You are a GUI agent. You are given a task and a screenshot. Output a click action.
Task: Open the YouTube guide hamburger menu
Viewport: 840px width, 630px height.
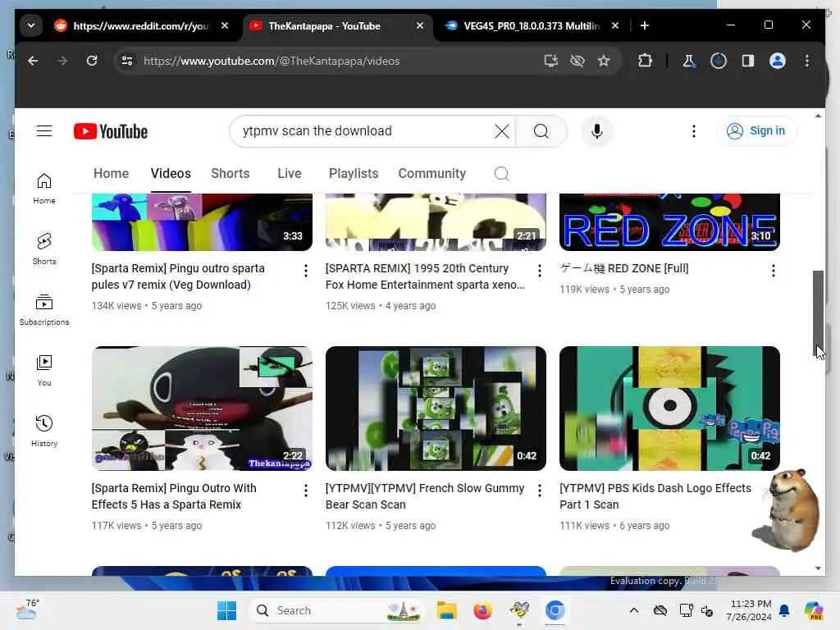[x=44, y=131]
